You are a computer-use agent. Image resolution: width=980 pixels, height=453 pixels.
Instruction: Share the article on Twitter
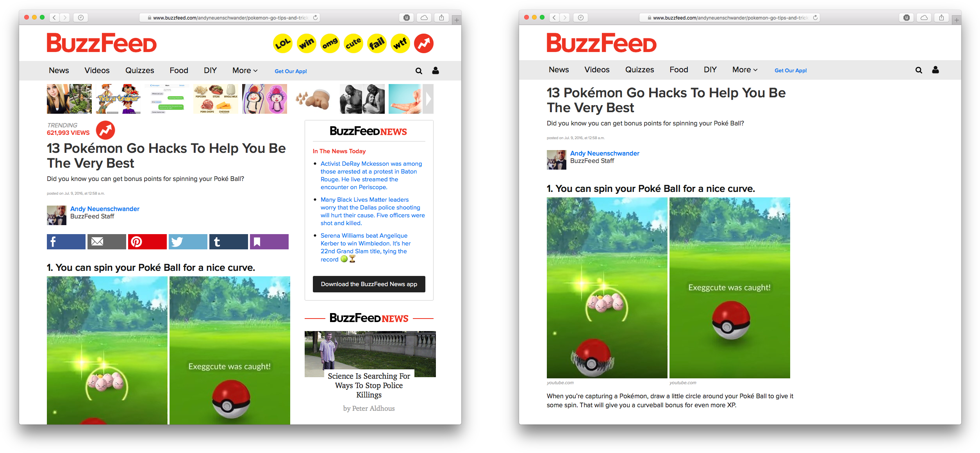pyautogui.click(x=188, y=242)
